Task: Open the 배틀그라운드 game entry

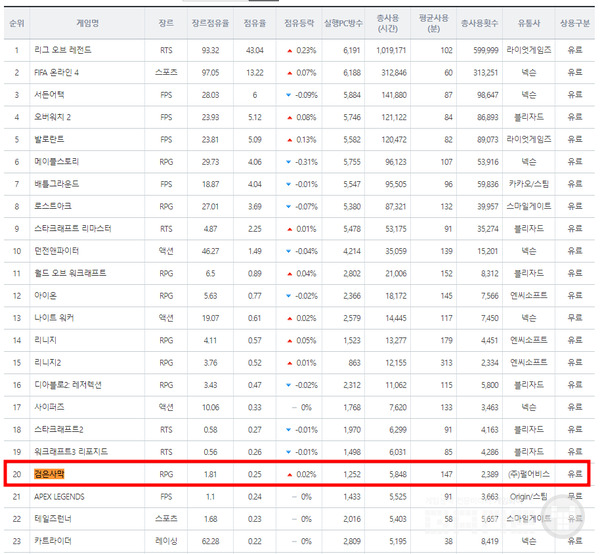Action: click(x=59, y=184)
